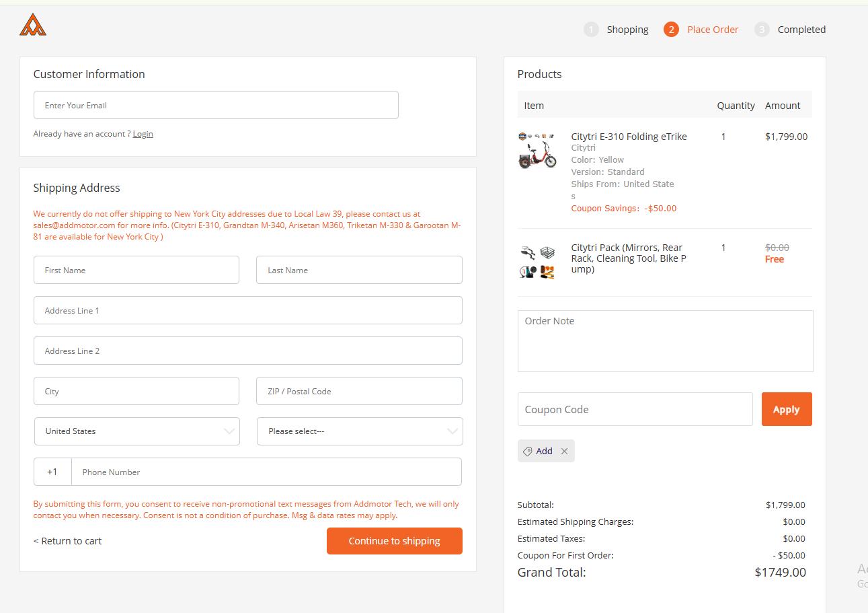This screenshot has width=868, height=613.
Task: Open the Login link
Action: [x=143, y=134]
